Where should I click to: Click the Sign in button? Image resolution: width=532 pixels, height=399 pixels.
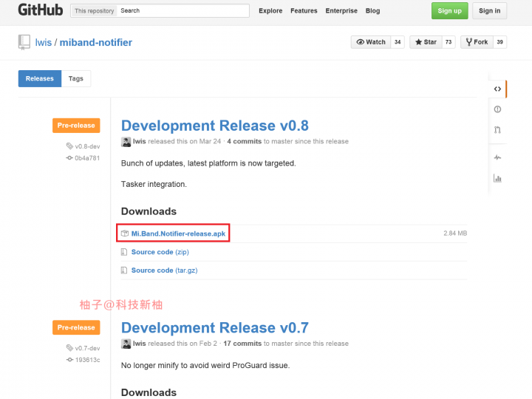(490, 11)
